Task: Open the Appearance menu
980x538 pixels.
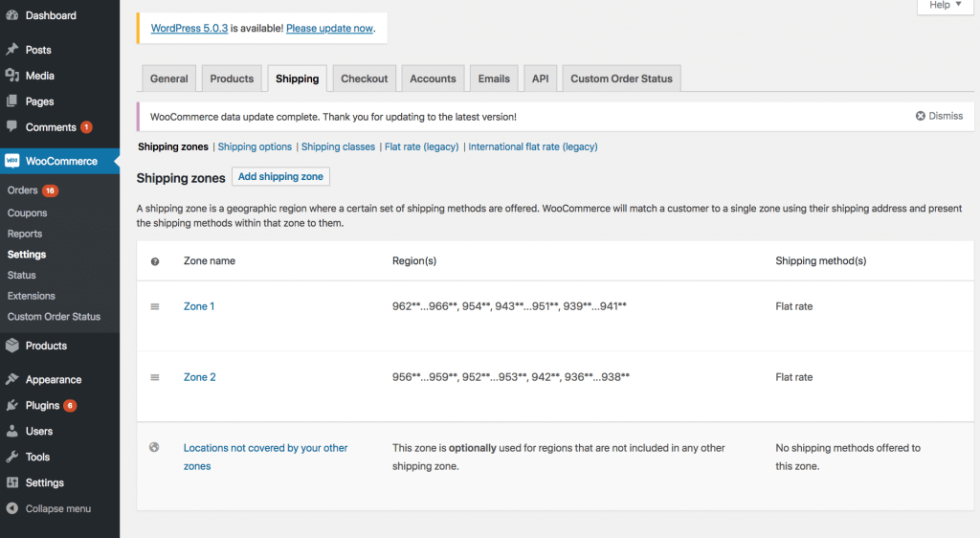Action: click(54, 379)
